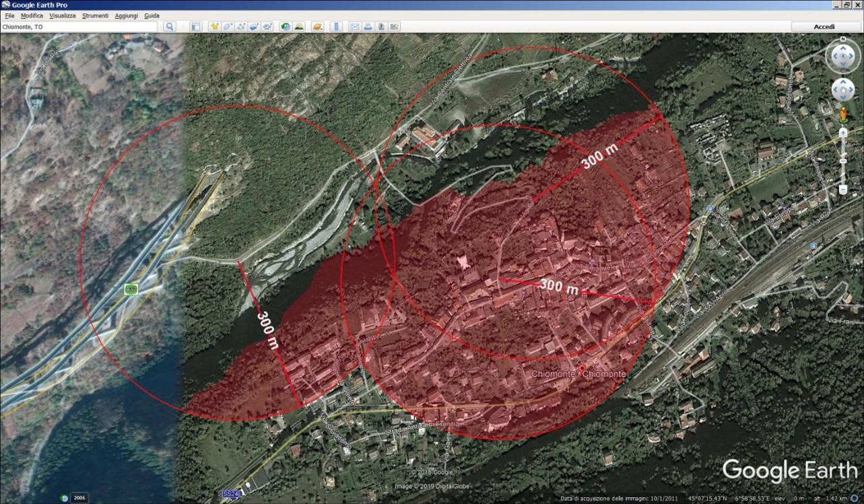
Task: Toggle historical imagery clock in toolbar
Action: click(x=286, y=27)
